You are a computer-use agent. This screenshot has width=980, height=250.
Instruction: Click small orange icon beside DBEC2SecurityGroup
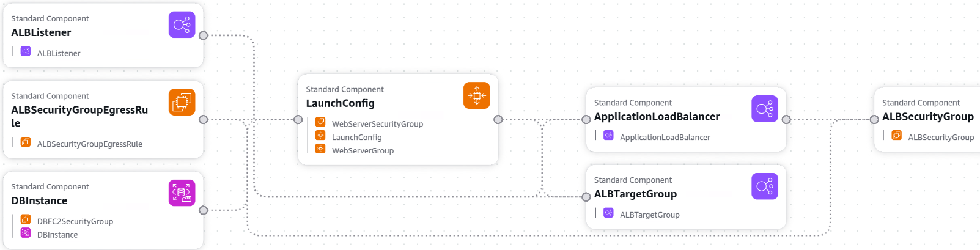[26, 219]
